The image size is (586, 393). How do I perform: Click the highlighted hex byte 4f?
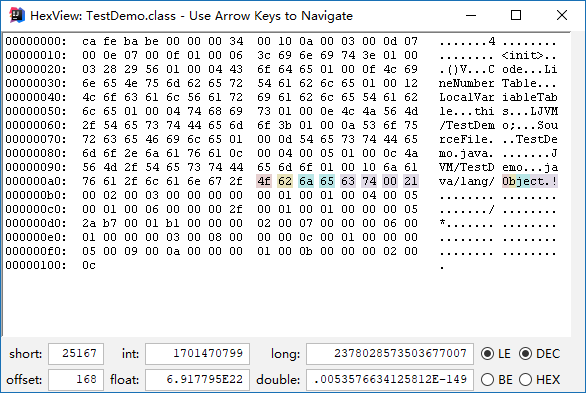tap(264, 181)
